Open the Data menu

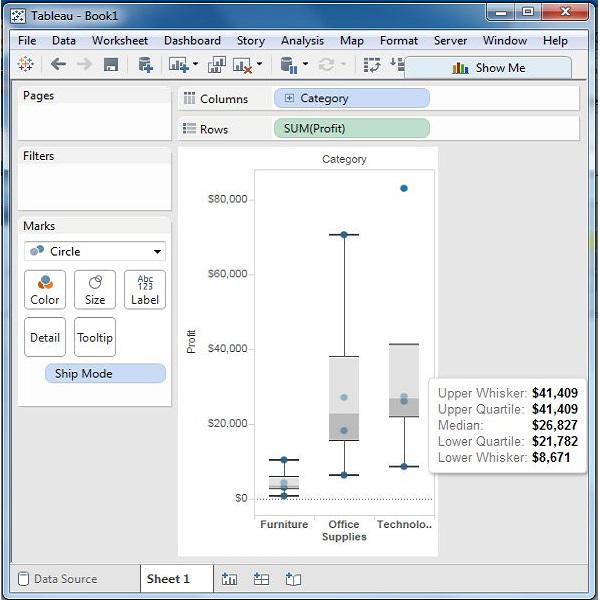click(x=64, y=41)
